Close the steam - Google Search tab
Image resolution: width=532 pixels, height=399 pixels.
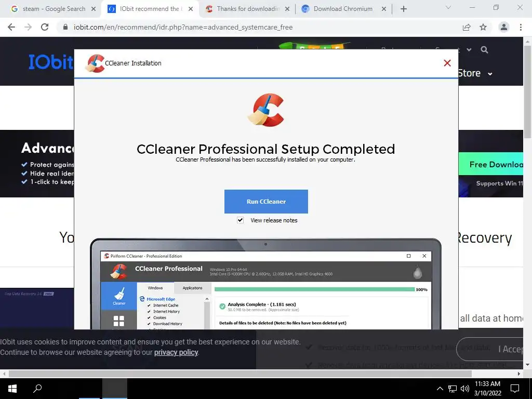click(94, 9)
